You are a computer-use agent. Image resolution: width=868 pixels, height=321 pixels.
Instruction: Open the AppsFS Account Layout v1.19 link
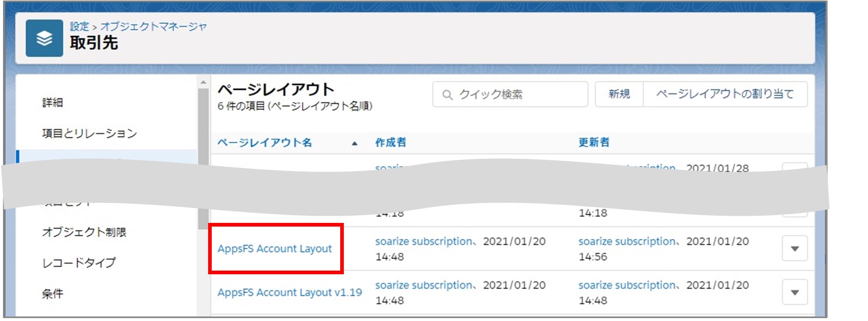[x=290, y=292]
